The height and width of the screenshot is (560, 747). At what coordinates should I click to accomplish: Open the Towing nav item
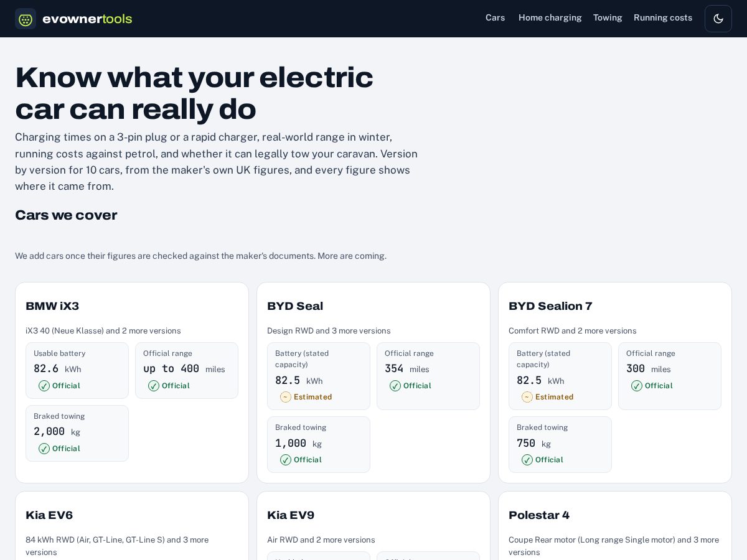(608, 18)
